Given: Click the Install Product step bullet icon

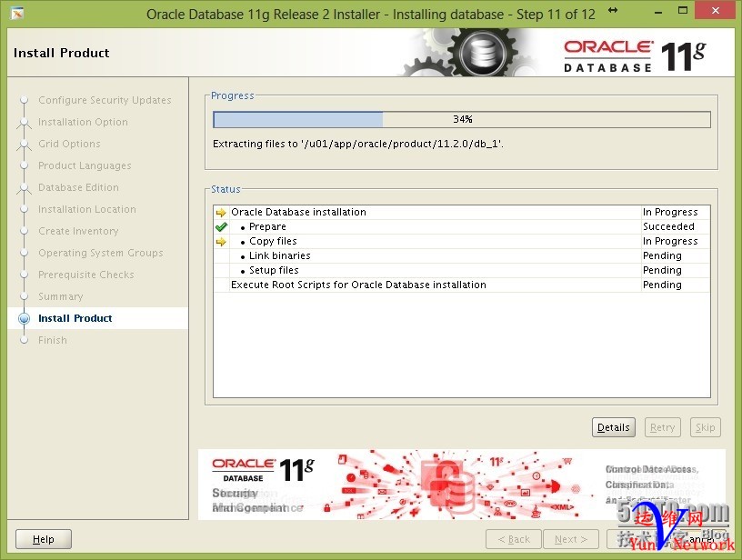Looking at the screenshot, I should point(25,319).
